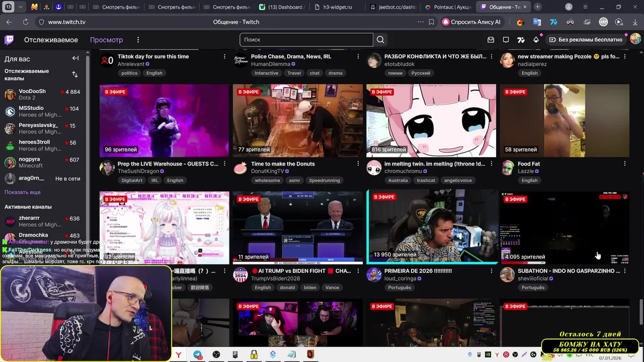644x362 pixels.
Task: Open OBS Studio from the taskbar
Action: point(216,354)
